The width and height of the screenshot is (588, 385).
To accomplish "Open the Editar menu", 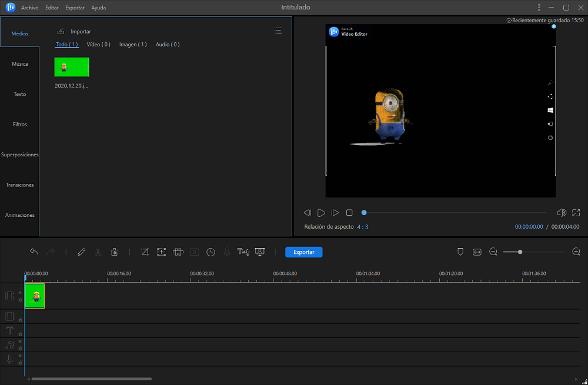I will click(x=52, y=8).
